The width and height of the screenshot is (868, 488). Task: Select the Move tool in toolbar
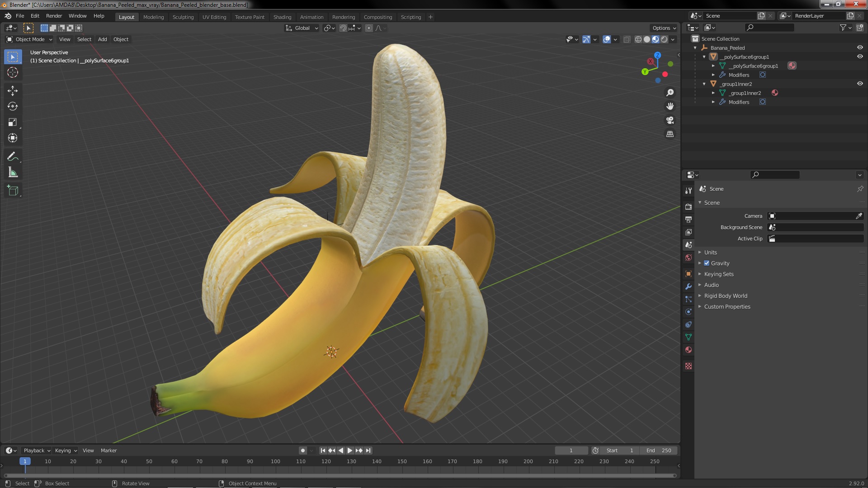pos(13,90)
